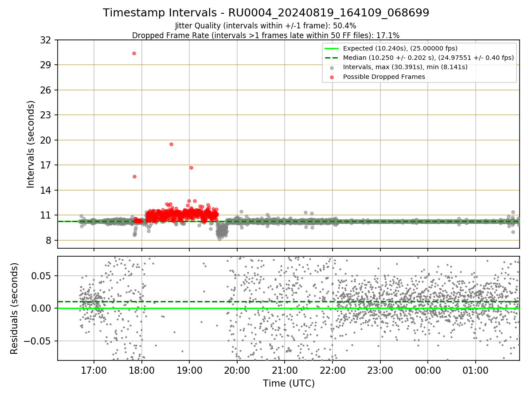Click the gray low-interval cluster near 19:40
The width and height of the screenshot is (532, 399).
pos(222,230)
